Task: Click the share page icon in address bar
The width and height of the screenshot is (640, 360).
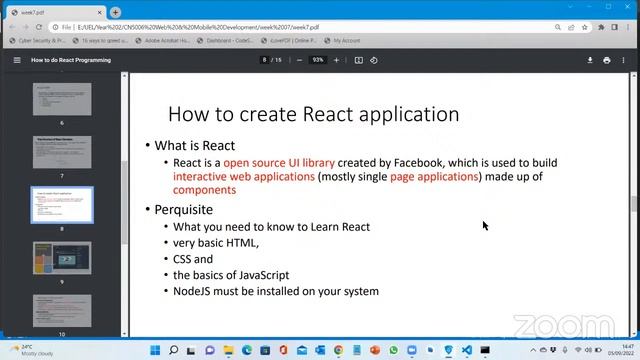Action: coord(571,27)
